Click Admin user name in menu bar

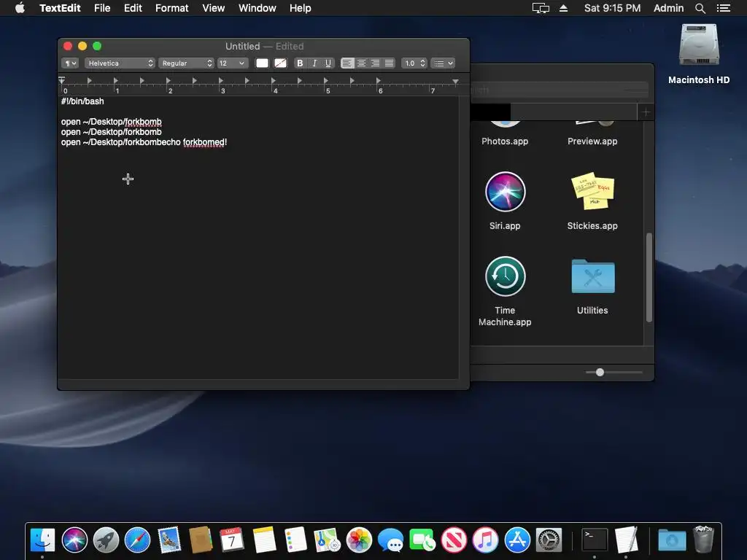coord(668,8)
